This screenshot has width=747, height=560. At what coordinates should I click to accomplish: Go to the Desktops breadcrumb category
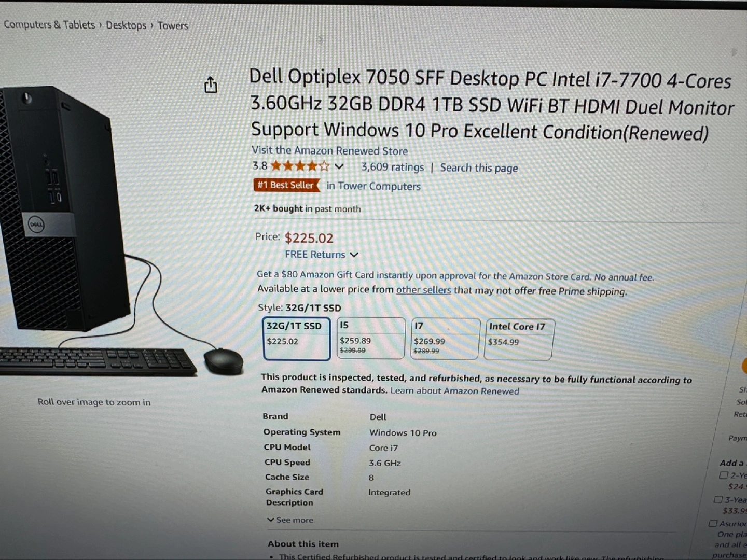point(126,25)
